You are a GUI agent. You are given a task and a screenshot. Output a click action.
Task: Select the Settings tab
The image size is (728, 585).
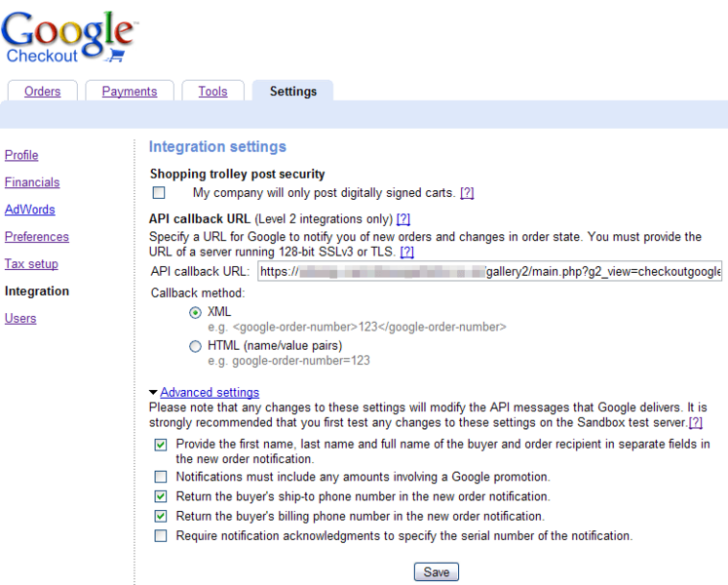293,91
